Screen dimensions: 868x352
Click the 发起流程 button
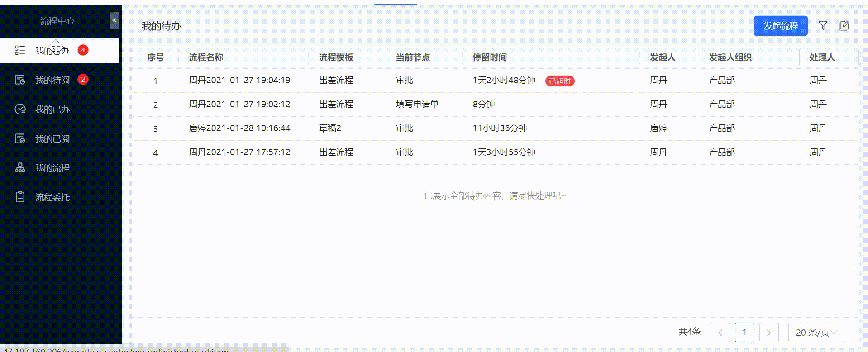click(781, 26)
